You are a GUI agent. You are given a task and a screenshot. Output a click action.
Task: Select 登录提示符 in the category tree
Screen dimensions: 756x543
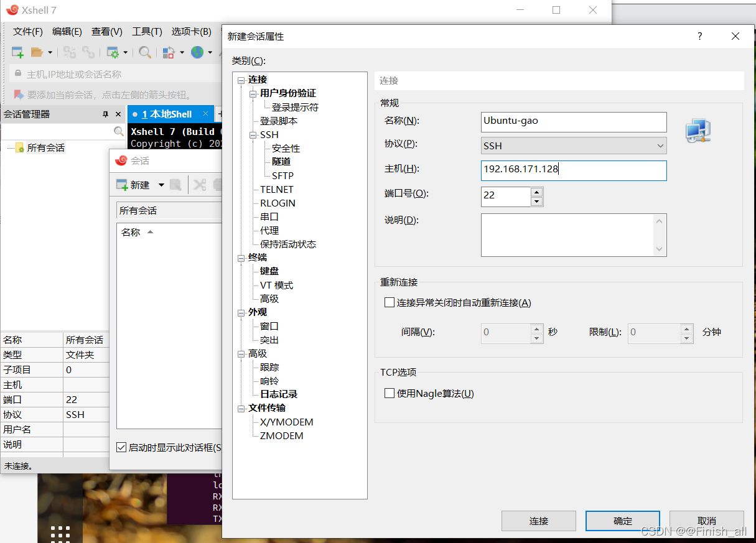click(295, 107)
